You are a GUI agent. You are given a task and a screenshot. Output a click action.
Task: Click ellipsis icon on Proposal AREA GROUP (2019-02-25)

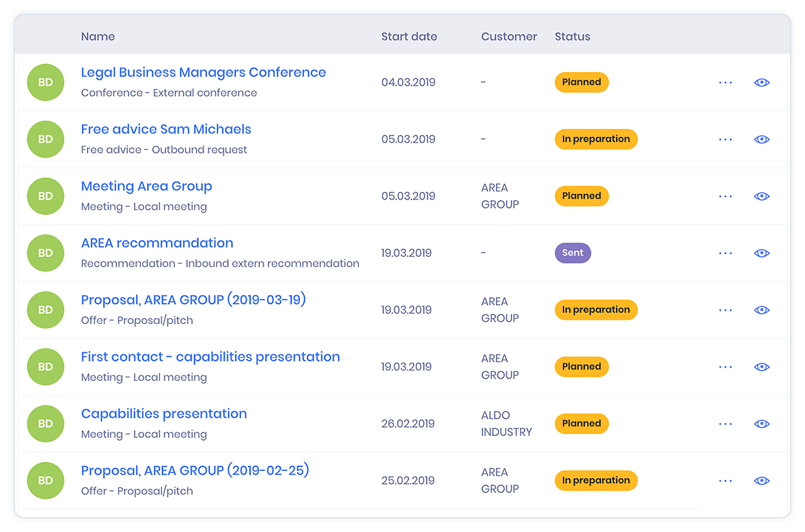tap(725, 481)
